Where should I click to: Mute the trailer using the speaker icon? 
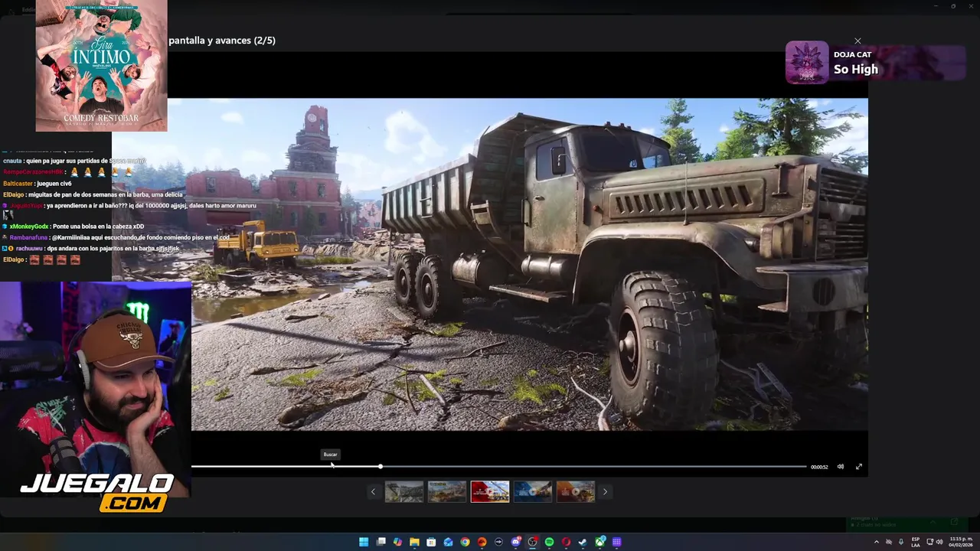click(840, 467)
